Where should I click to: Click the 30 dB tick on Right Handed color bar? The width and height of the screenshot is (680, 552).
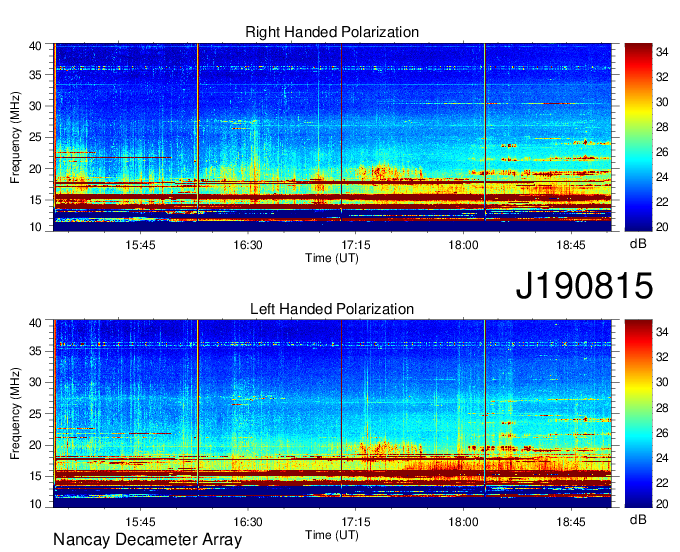662,102
